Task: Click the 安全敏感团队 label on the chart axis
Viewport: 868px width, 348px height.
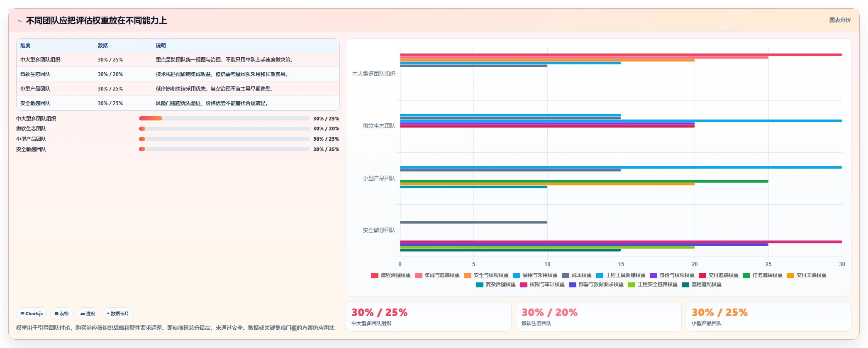Action: (379, 230)
